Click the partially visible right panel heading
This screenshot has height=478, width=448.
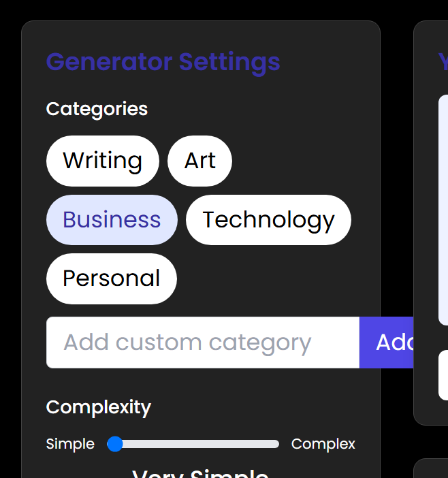point(443,62)
